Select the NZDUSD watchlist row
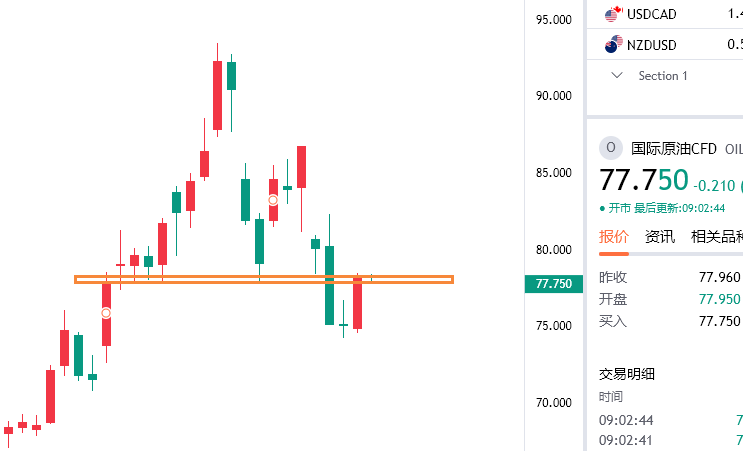 (x=665, y=45)
